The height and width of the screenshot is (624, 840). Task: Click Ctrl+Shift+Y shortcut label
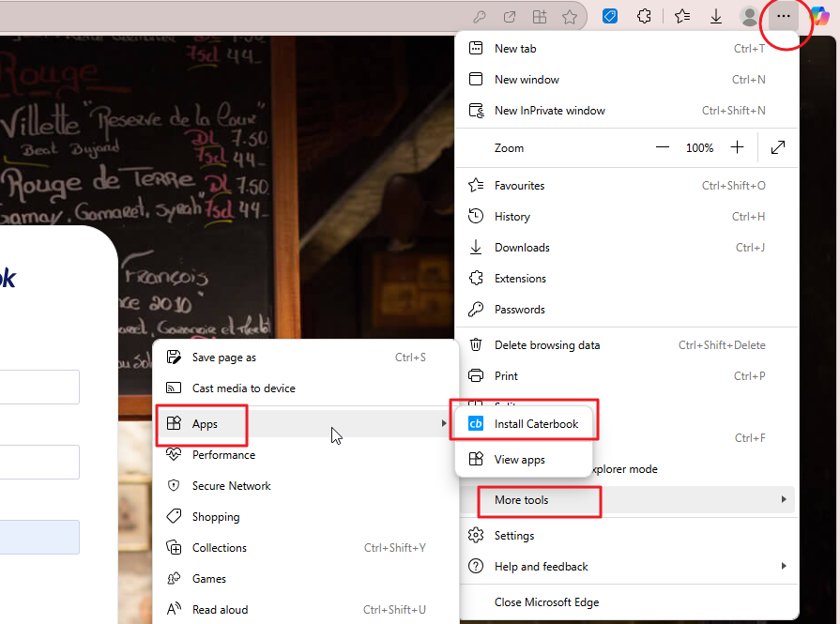tap(395, 547)
